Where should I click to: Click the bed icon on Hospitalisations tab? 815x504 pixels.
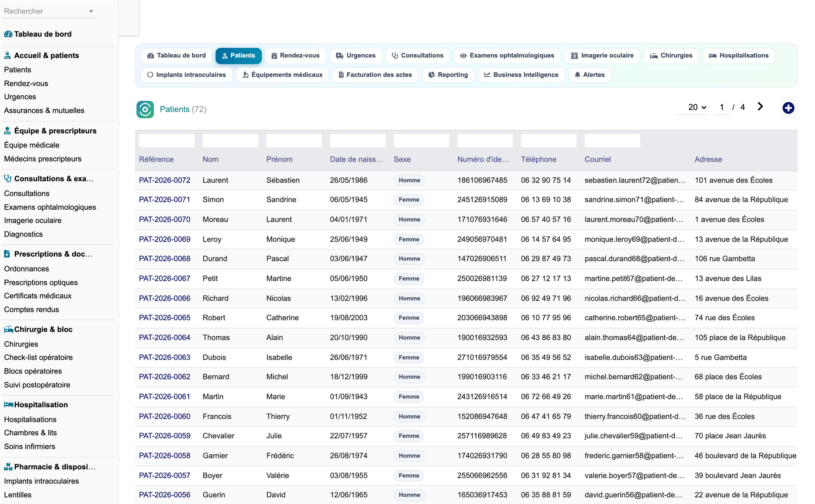pyautogui.click(x=712, y=56)
